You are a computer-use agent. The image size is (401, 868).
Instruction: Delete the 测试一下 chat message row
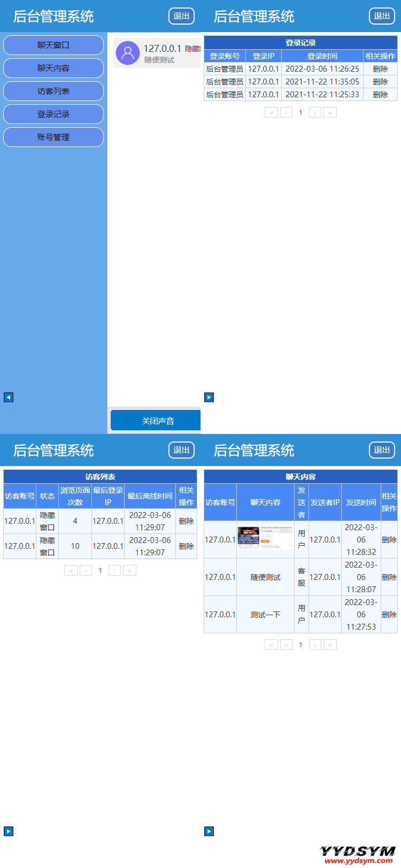tap(389, 615)
